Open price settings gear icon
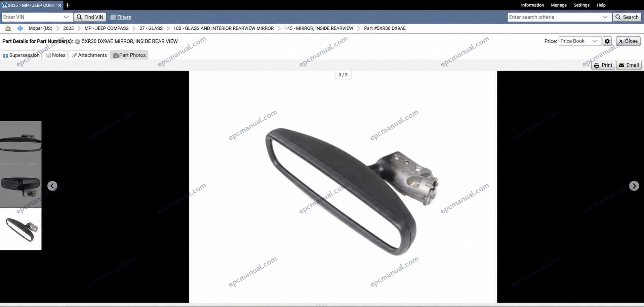 (607, 41)
